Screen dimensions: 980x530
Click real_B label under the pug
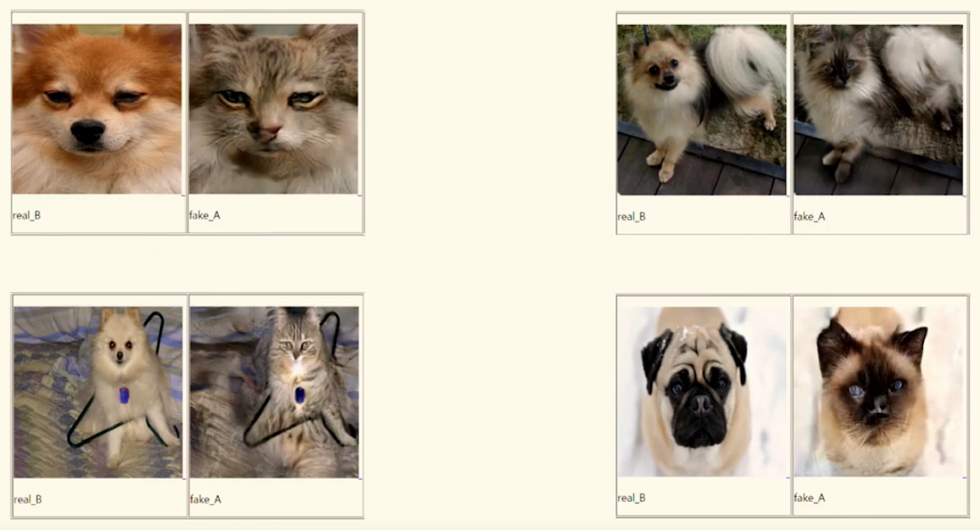pos(632,498)
